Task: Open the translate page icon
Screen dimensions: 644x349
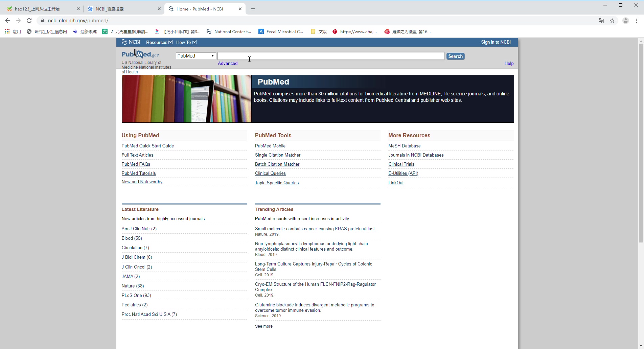Action: point(601,21)
